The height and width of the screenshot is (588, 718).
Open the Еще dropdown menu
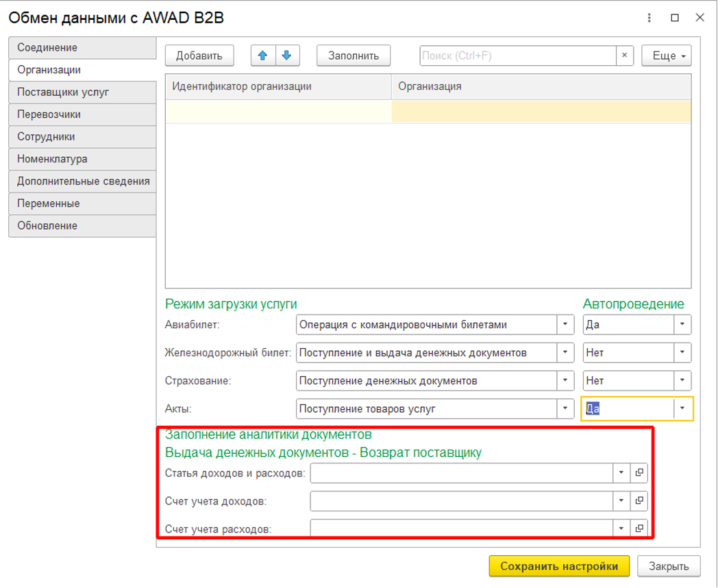point(666,56)
